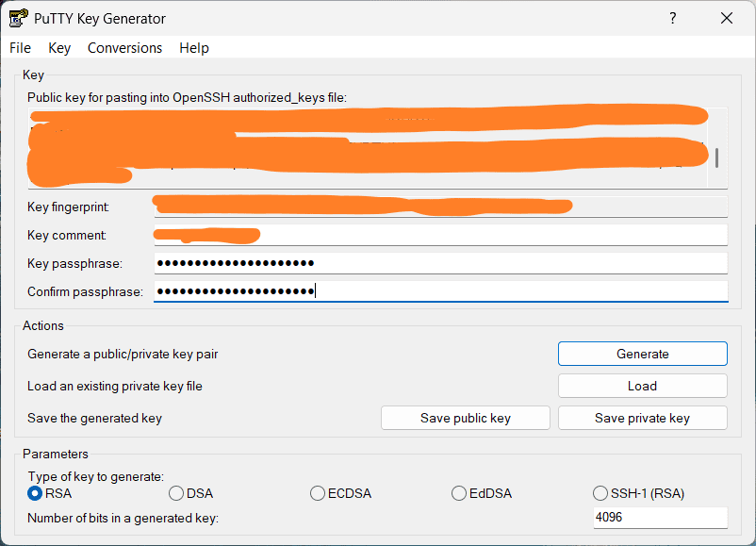Click the 'Key passphrase:' label
Screen dimensions: 756x546
pyautogui.click(x=74, y=263)
